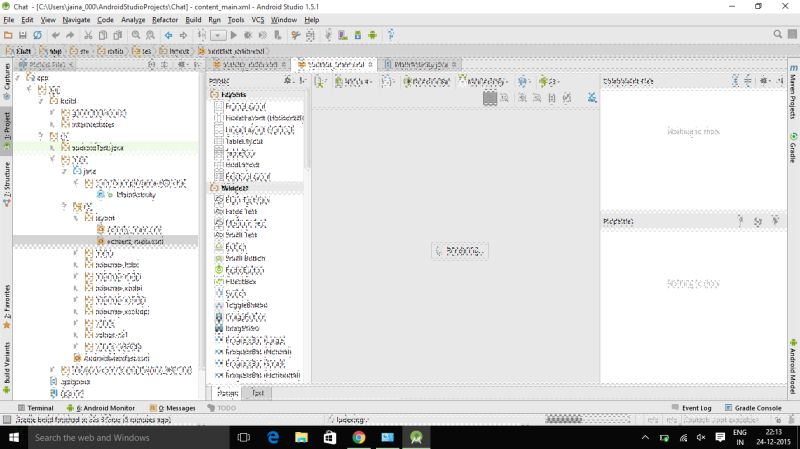Toggle the Build Variants tool window

[x=7, y=367]
